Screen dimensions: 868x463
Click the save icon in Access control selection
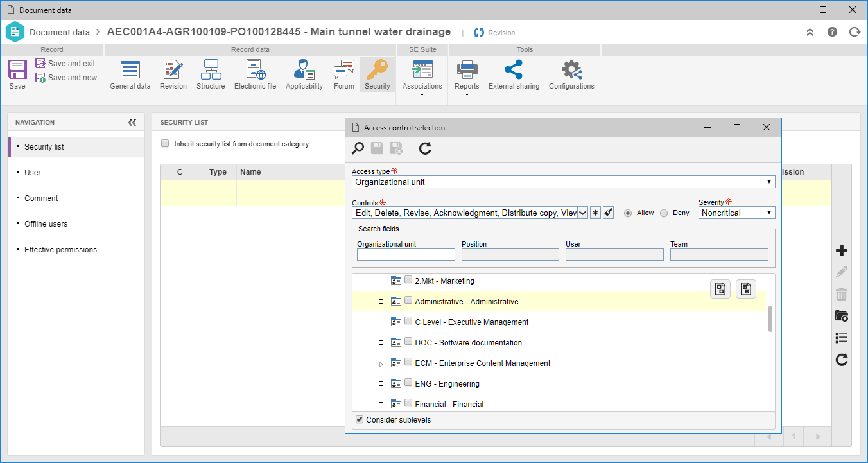pyautogui.click(x=377, y=148)
